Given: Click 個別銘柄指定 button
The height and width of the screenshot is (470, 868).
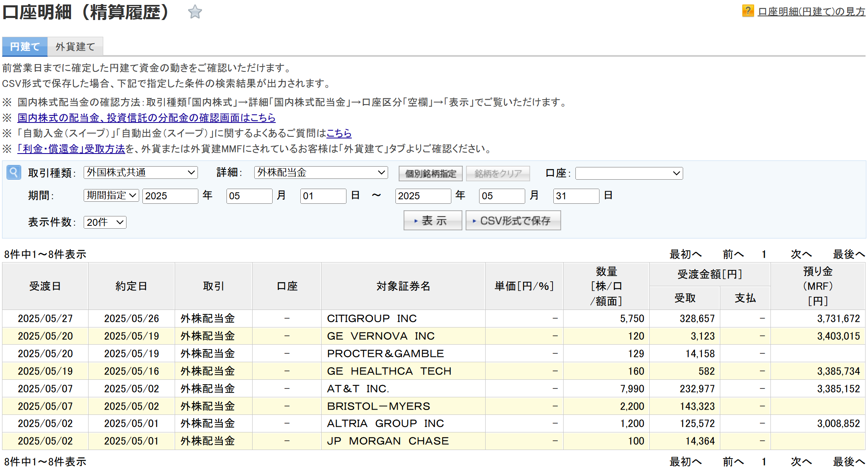Looking at the screenshot, I should click(431, 174).
